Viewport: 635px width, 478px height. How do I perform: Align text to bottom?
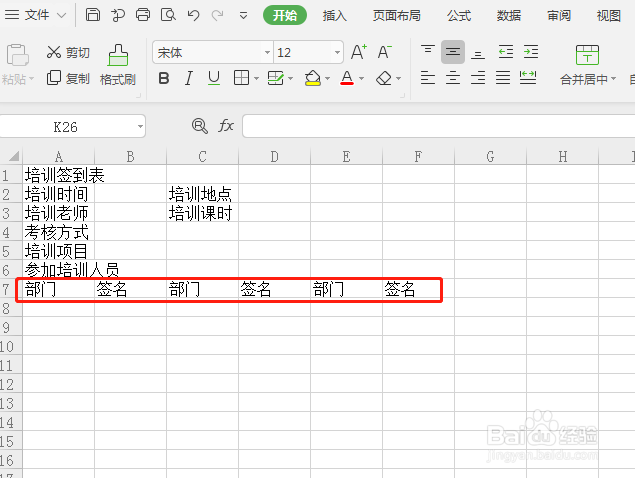coord(478,52)
